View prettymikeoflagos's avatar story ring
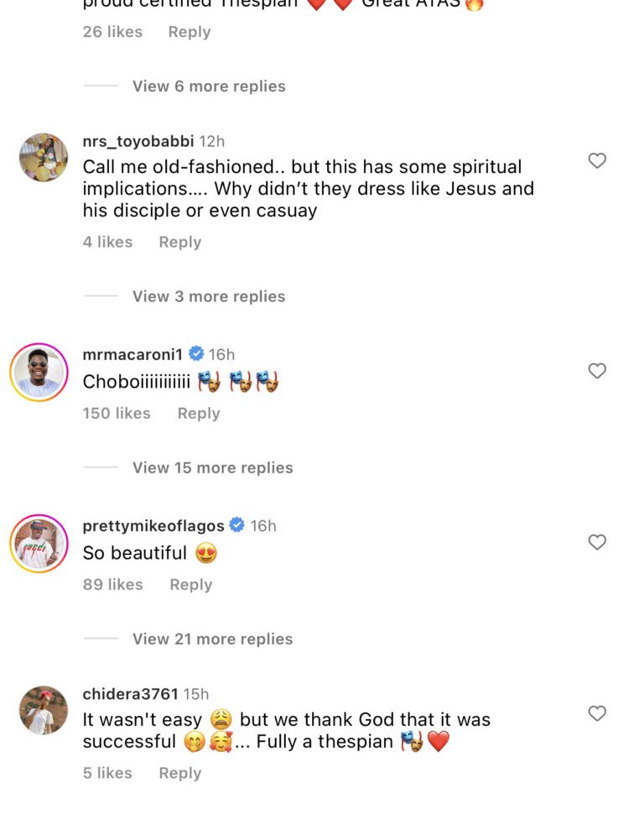644x814 pixels. (39, 543)
